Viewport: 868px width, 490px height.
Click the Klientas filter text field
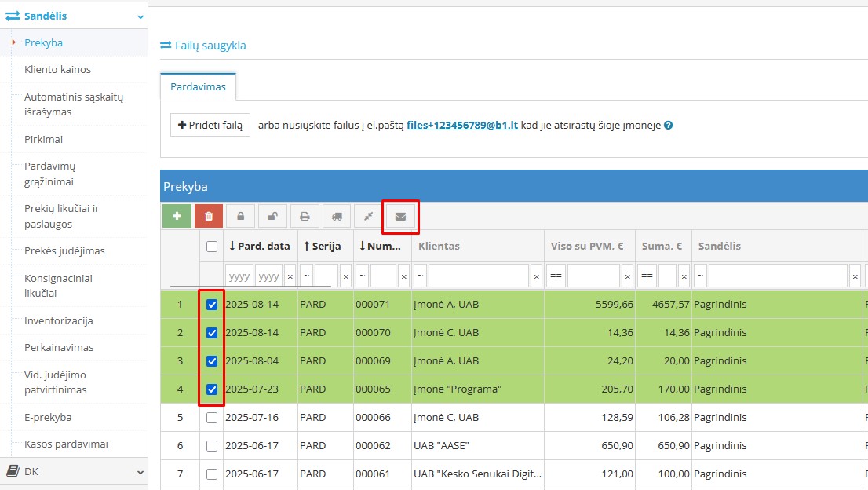tap(479, 276)
